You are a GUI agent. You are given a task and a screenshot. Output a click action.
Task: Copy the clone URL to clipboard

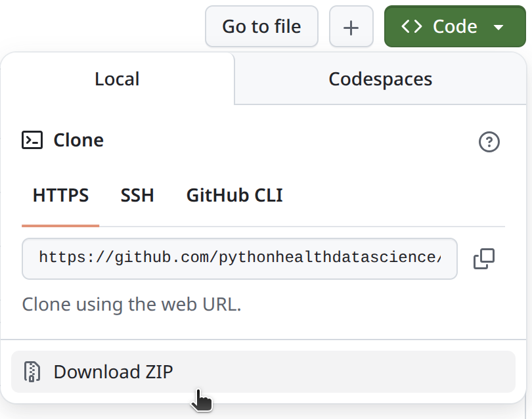tap(484, 259)
